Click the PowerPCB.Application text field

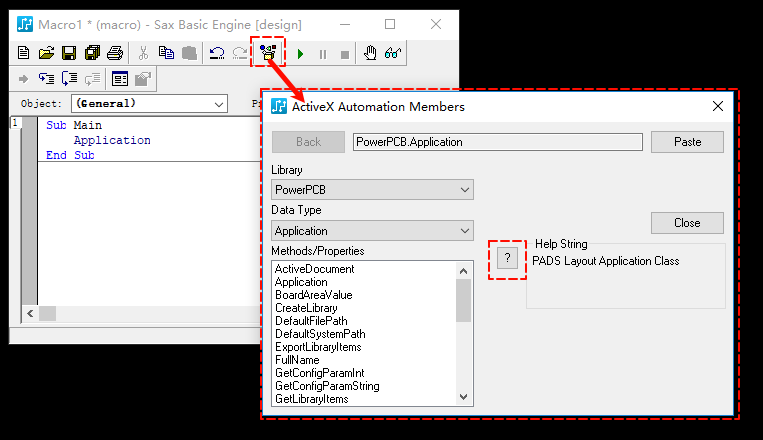point(497,142)
